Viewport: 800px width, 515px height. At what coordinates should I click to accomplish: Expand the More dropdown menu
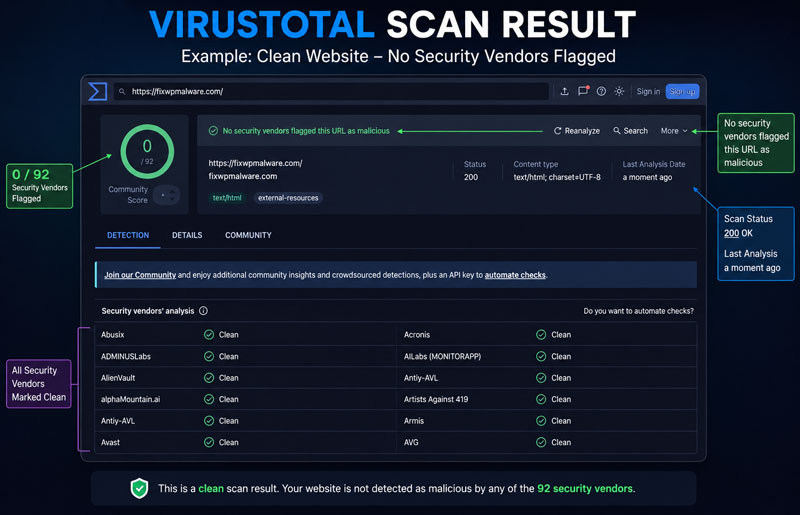point(674,131)
